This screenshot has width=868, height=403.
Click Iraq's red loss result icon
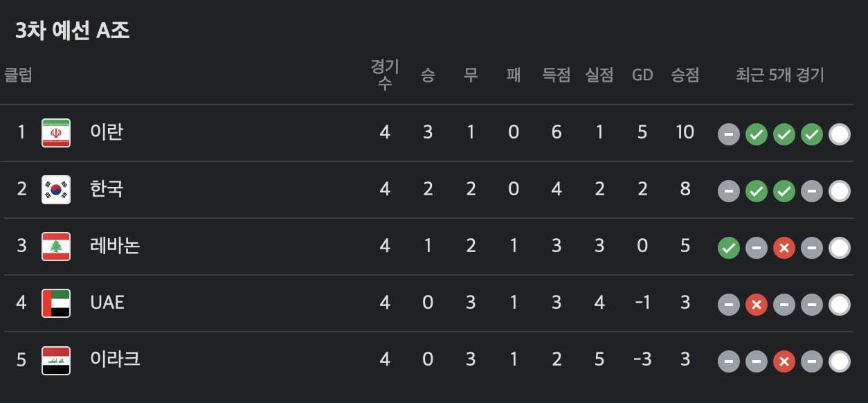pyautogui.click(x=784, y=360)
